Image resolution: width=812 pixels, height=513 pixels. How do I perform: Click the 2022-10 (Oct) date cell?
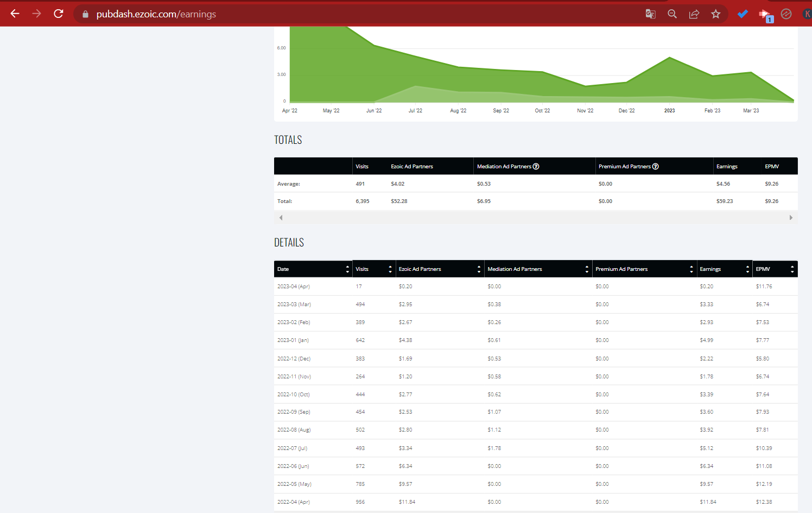pyautogui.click(x=293, y=394)
